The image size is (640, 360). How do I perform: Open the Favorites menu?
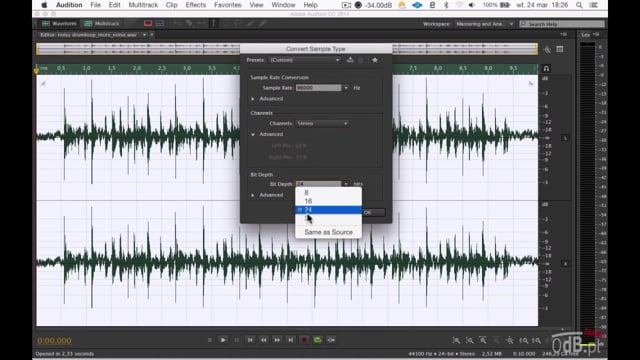(x=227, y=5)
